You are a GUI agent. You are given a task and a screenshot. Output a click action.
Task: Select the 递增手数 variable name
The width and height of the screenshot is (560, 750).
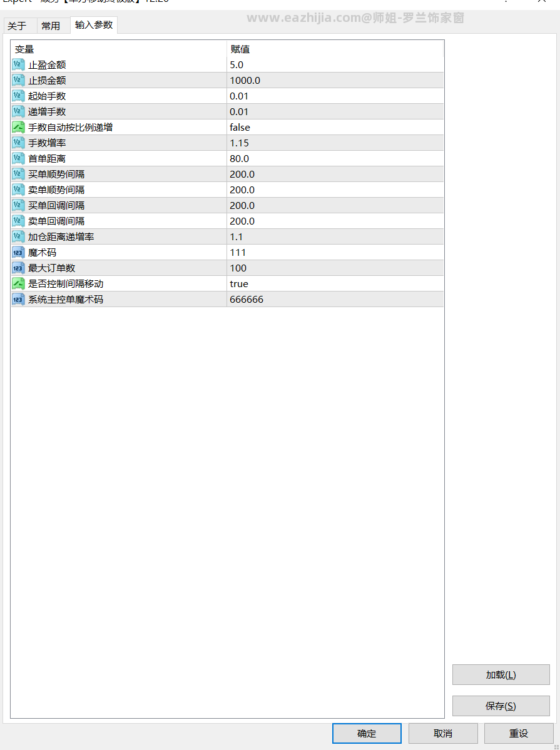tap(47, 111)
